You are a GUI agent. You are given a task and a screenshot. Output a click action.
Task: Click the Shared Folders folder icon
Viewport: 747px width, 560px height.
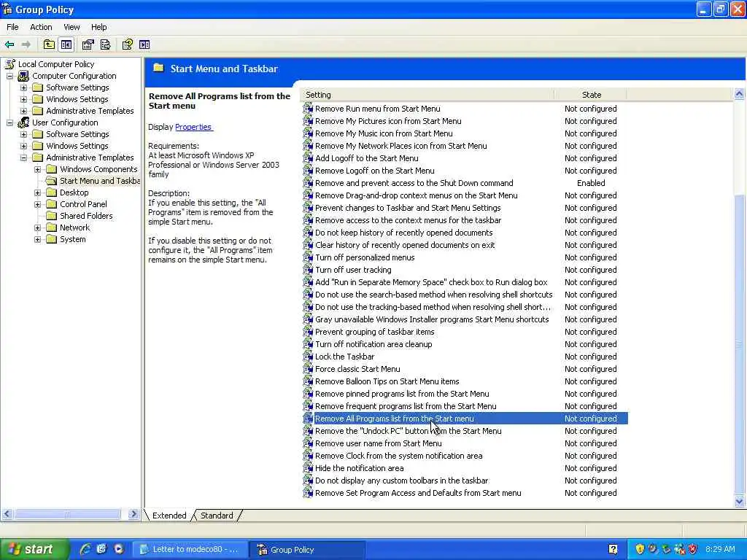tap(52, 216)
